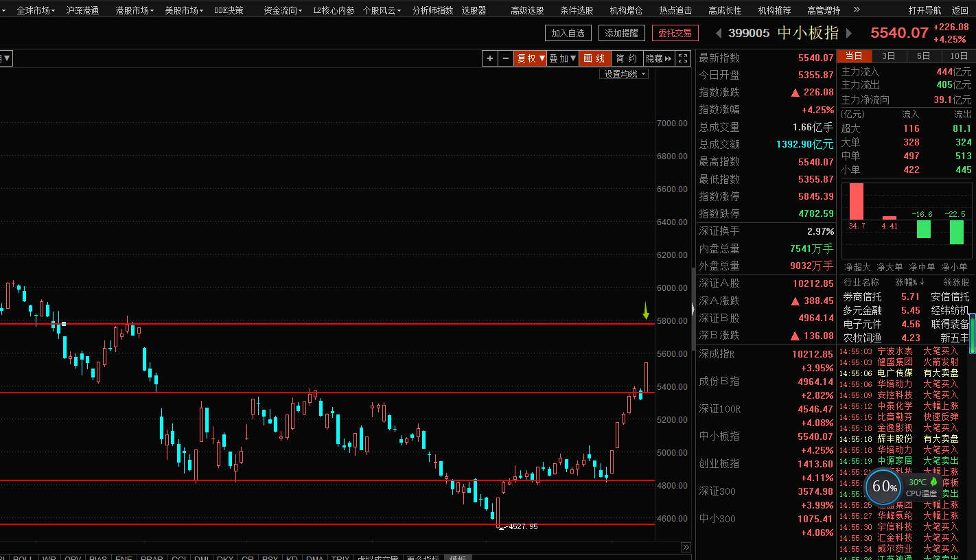Hide side panel with 隐藏 button
The width and height of the screenshot is (976, 560).
click(x=659, y=58)
